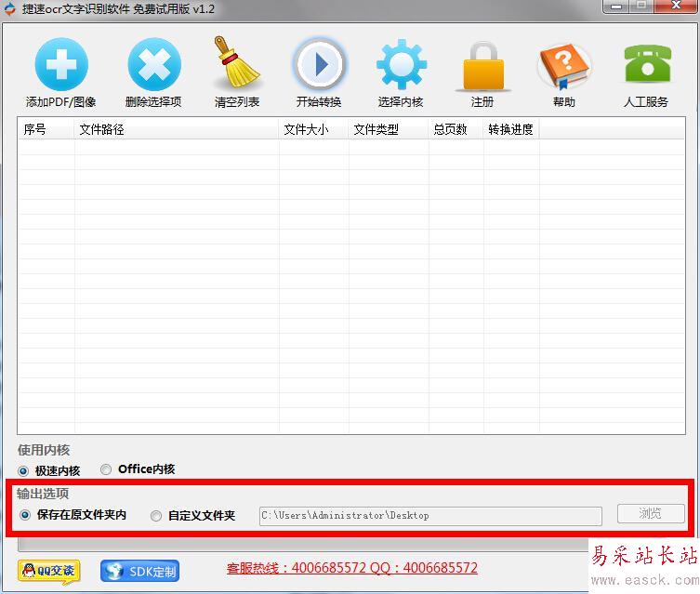Click the 总页数 column header
The width and height of the screenshot is (700, 594).
[x=456, y=129]
